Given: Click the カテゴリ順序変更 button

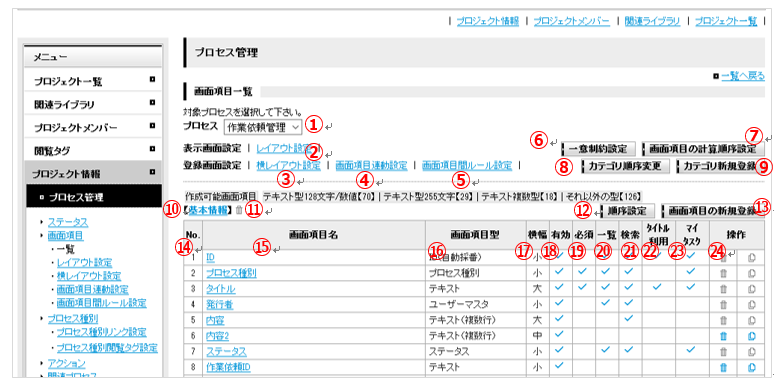Looking at the screenshot, I should pyautogui.click(x=625, y=166).
